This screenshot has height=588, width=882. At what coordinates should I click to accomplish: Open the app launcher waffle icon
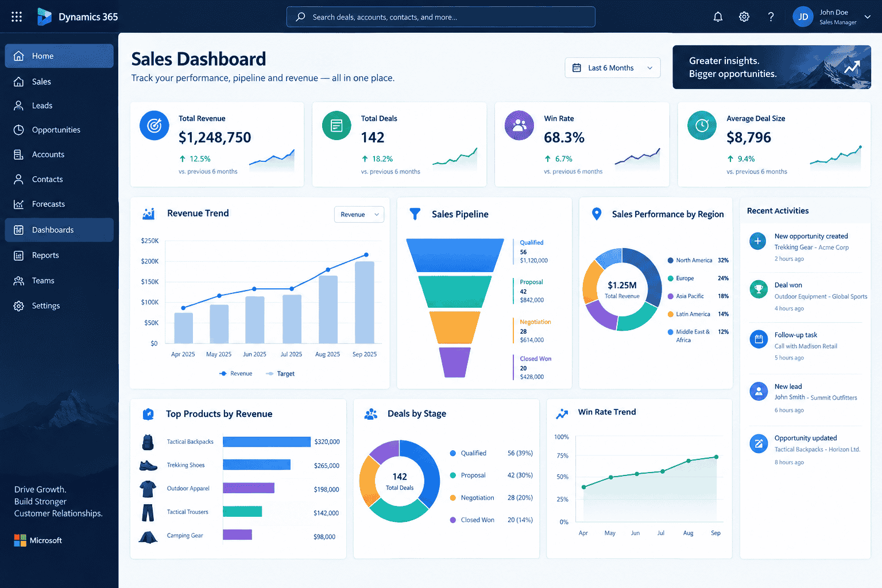tap(17, 17)
